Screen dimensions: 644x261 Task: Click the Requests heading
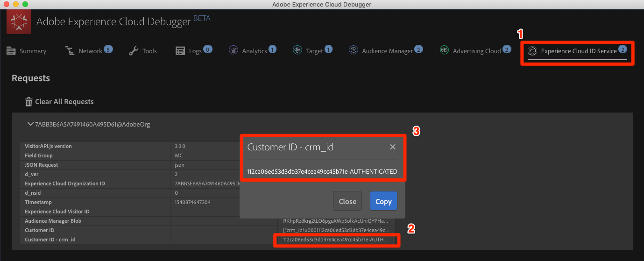pos(31,78)
